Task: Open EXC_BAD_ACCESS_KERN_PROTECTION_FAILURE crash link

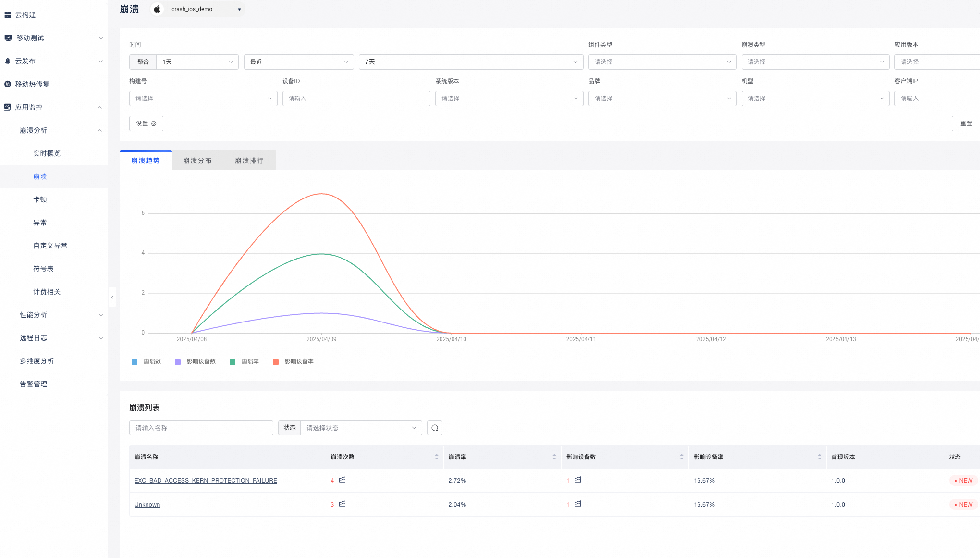Action: (x=206, y=481)
